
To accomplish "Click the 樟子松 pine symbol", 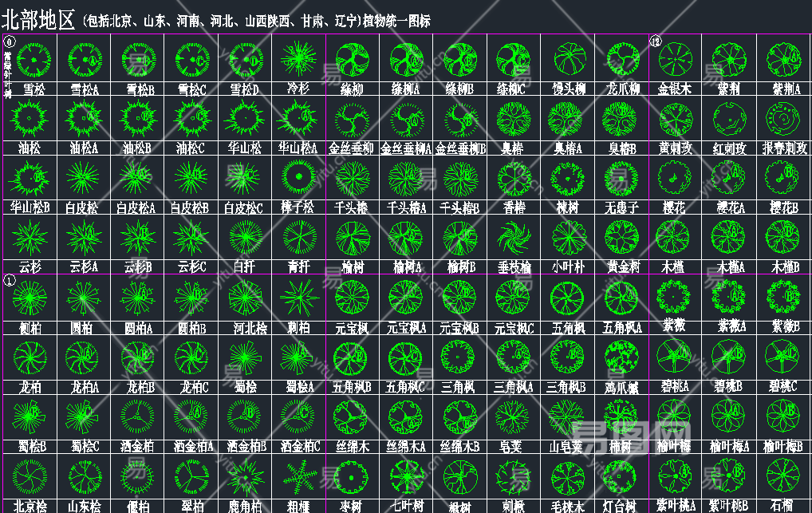I will 299,176.
